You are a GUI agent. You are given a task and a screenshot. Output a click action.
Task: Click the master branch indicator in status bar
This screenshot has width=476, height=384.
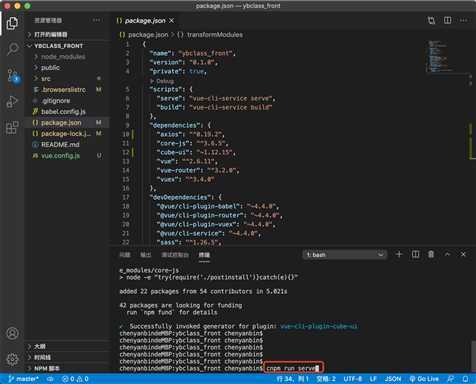click(23, 379)
